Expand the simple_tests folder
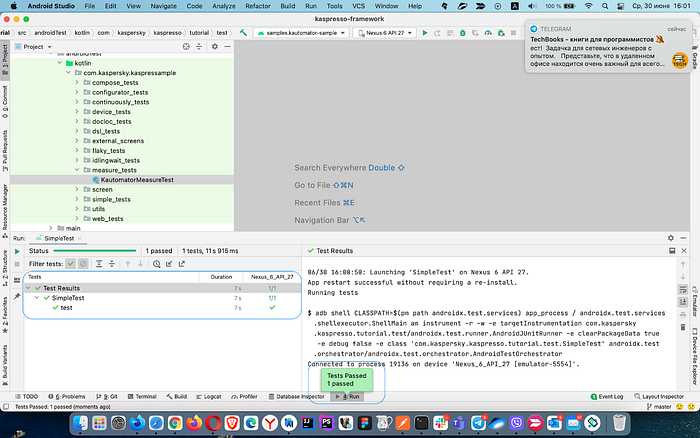 point(77,199)
